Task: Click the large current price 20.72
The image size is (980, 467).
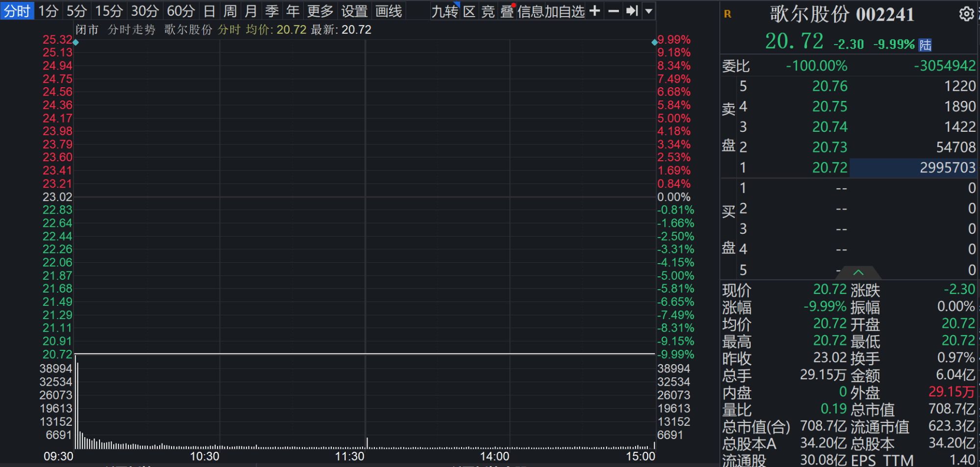Action: point(794,41)
